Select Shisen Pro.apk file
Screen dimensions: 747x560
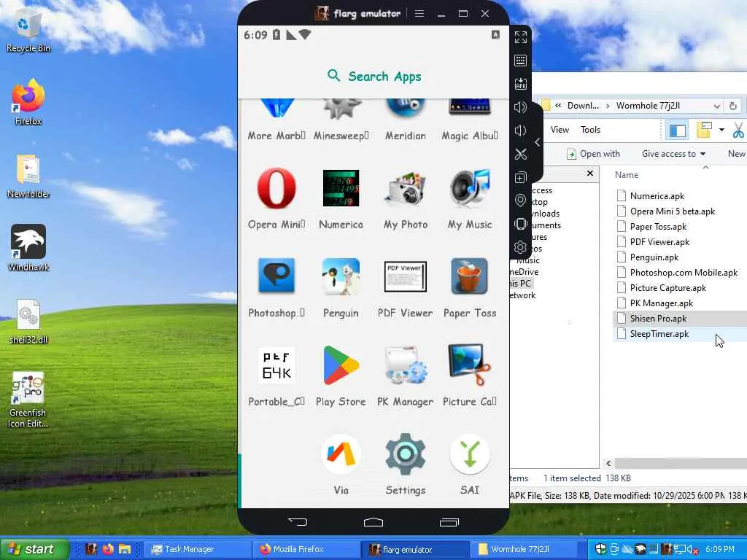click(x=659, y=318)
